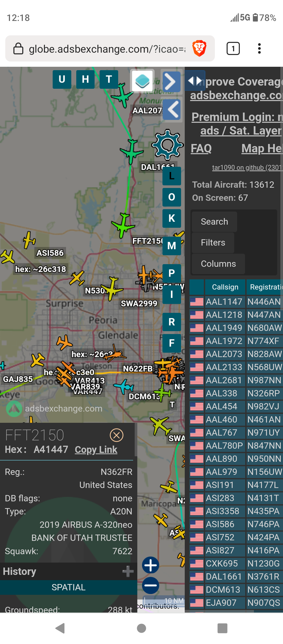Open the Filters tab
The image size is (283, 644).
[x=213, y=243]
